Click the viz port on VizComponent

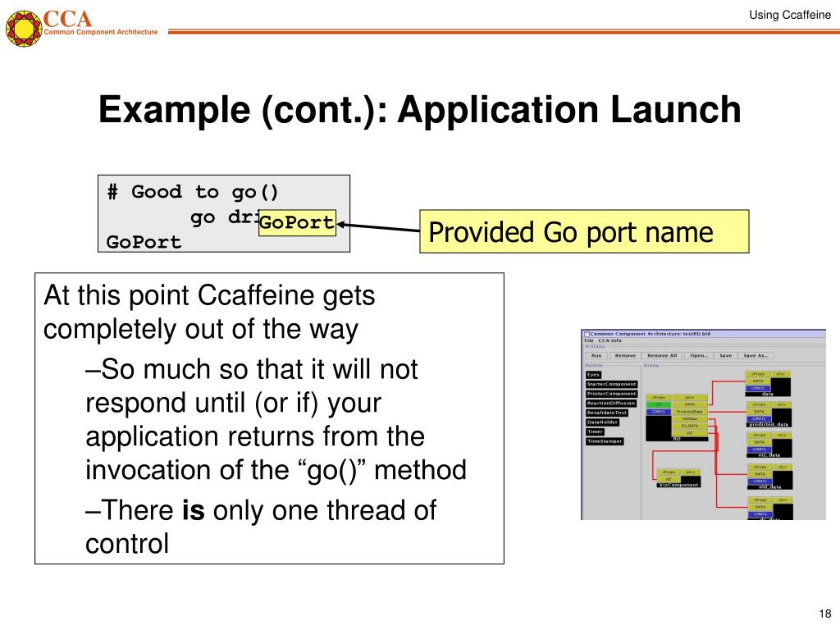(x=669, y=479)
